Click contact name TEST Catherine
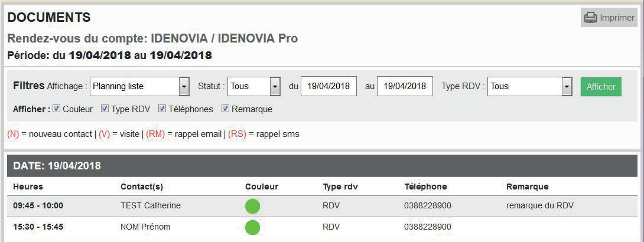Screen dimensions: 644x242 pos(151,205)
